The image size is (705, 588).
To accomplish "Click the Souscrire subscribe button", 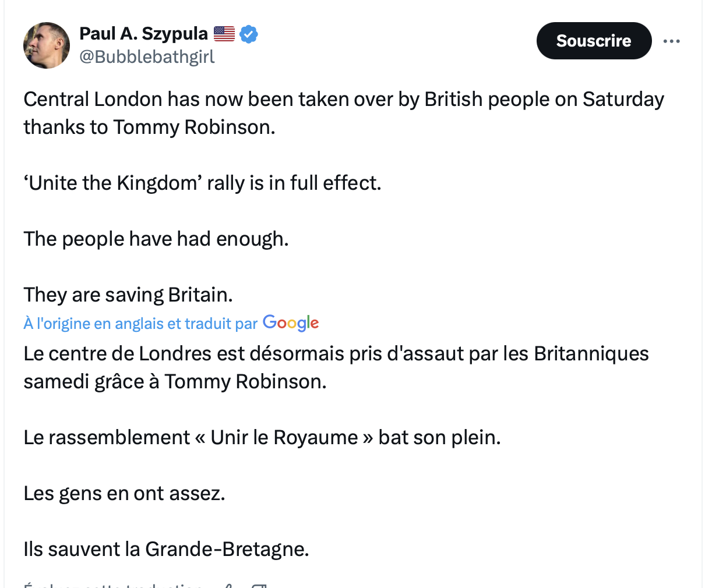I will [x=594, y=41].
